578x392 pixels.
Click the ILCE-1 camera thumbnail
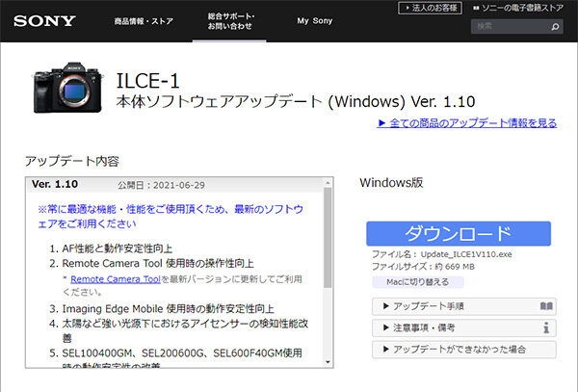(67, 88)
